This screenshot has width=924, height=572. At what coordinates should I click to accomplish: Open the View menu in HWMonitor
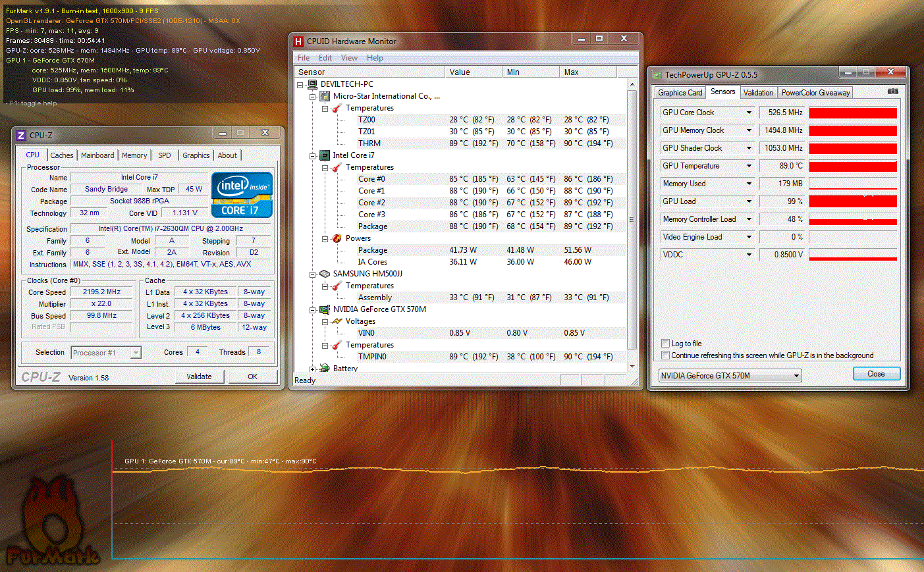[349, 58]
